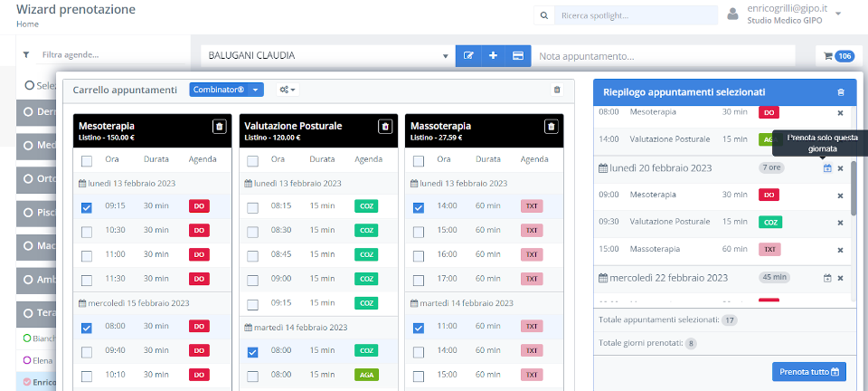Click the Prenota tutto button

pos(808,372)
